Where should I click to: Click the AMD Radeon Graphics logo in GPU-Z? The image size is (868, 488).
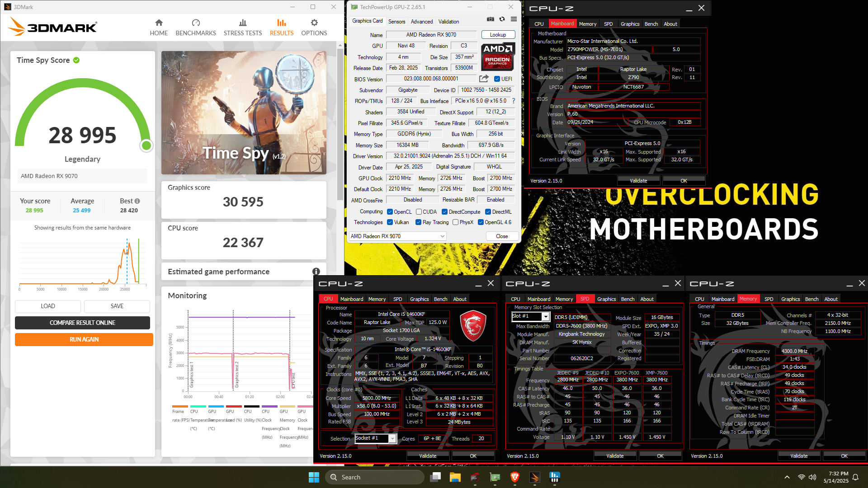coord(497,56)
